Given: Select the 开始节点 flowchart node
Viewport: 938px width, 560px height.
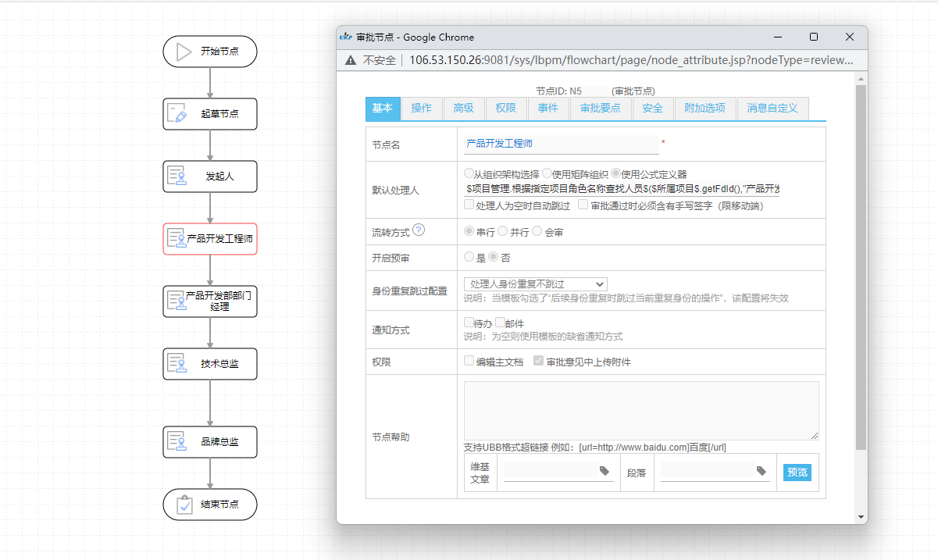Looking at the screenshot, I should click(210, 52).
